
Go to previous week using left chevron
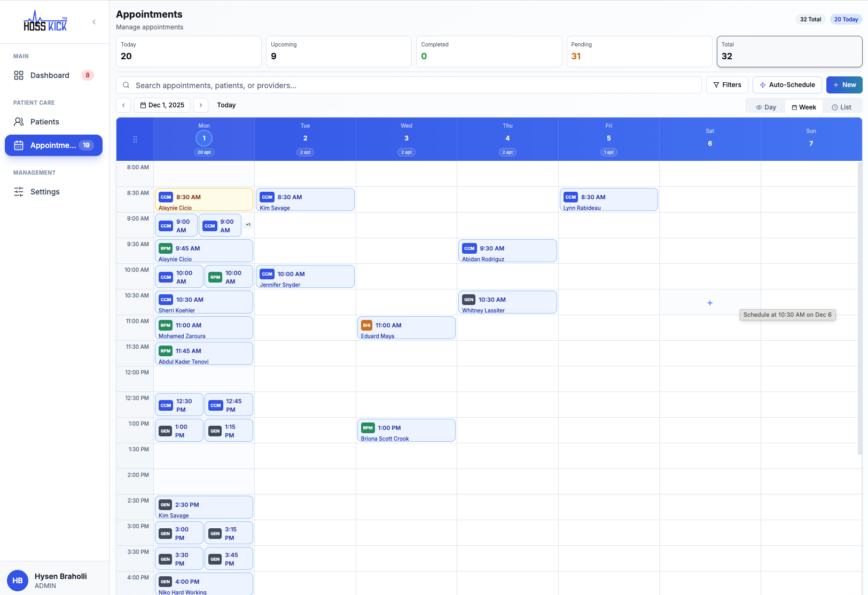click(123, 105)
